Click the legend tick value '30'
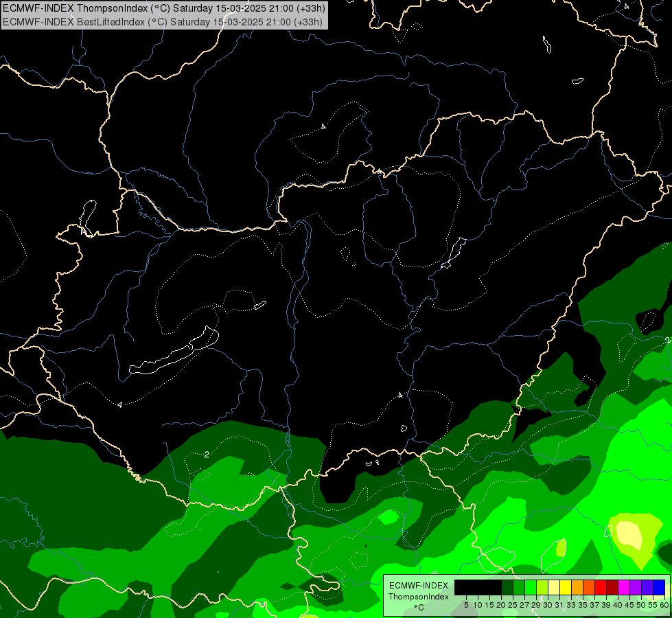The width and height of the screenshot is (672, 618). [548, 605]
